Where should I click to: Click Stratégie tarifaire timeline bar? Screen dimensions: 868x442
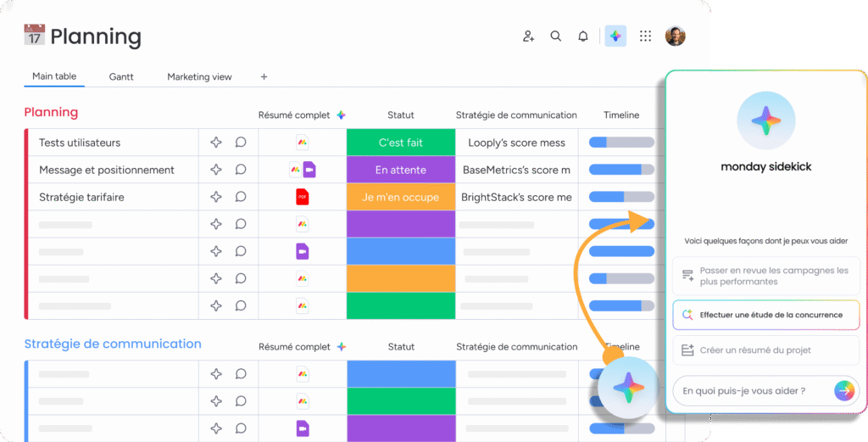click(x=621, y=197)
